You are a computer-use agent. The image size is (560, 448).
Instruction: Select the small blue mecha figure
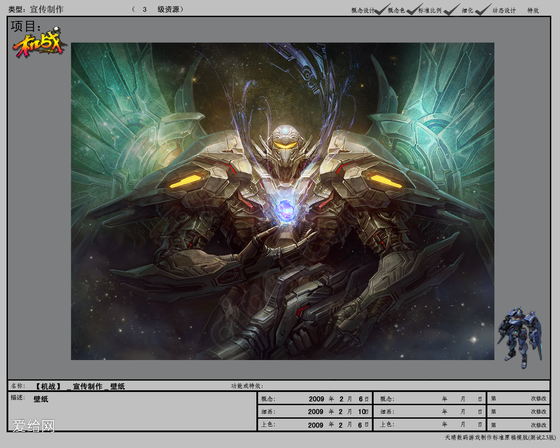520,338
